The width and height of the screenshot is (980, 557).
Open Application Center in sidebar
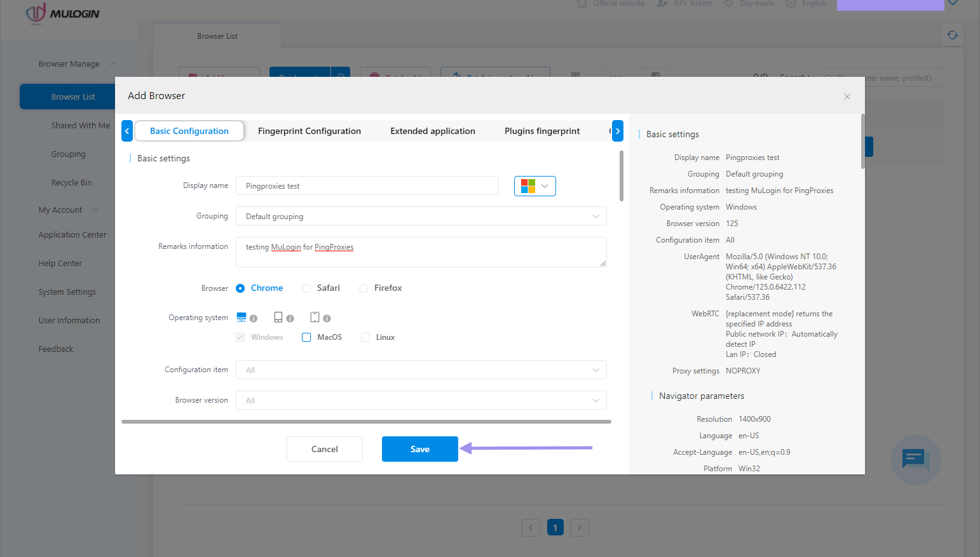[72, 235]
